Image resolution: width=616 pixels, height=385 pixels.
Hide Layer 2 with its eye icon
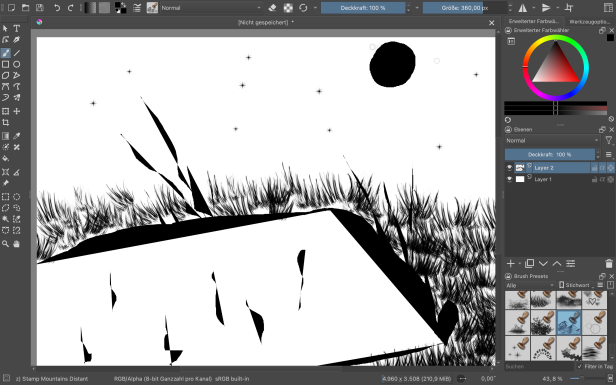(510, 168)
